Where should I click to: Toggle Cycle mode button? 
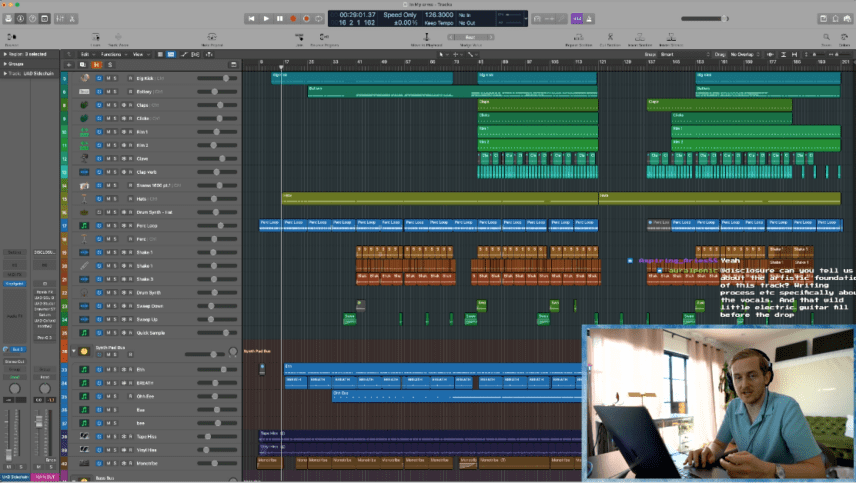pyautogui.click(x=319, y=19)
